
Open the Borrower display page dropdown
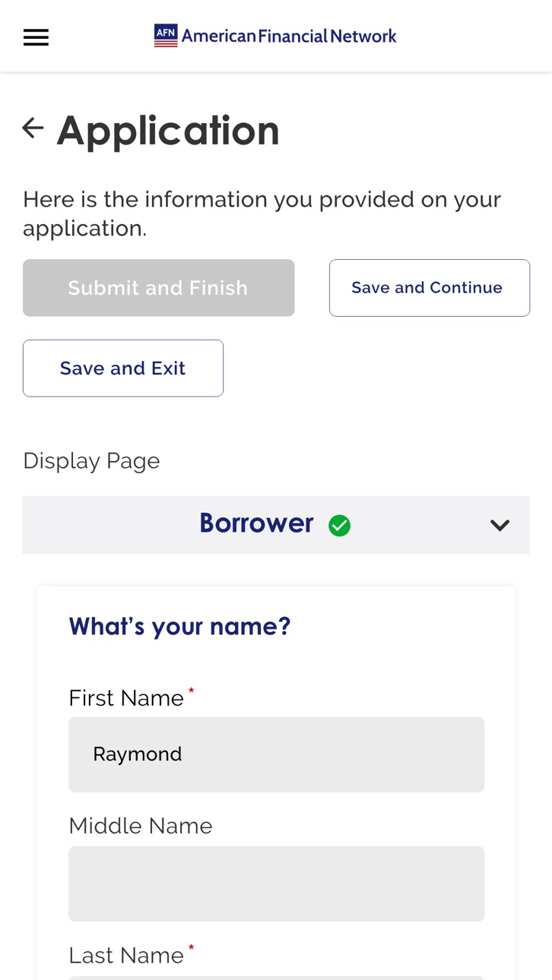pyautogui.click(x=276, y=525)
